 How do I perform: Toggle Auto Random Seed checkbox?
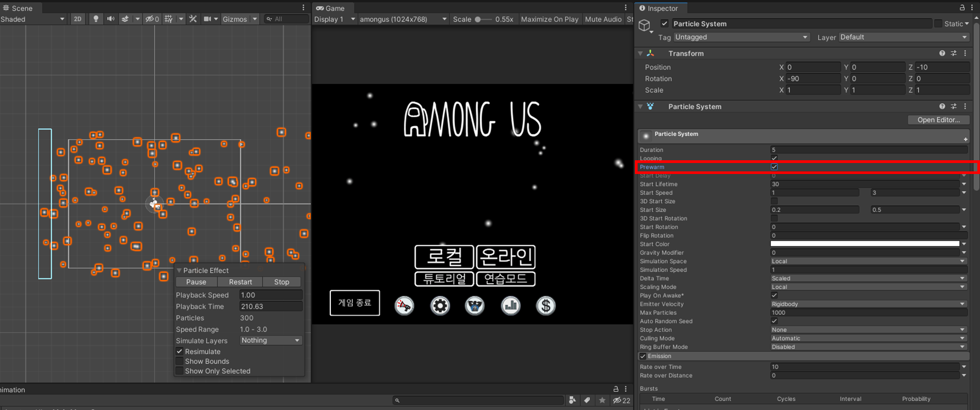(x=774, y=321)
